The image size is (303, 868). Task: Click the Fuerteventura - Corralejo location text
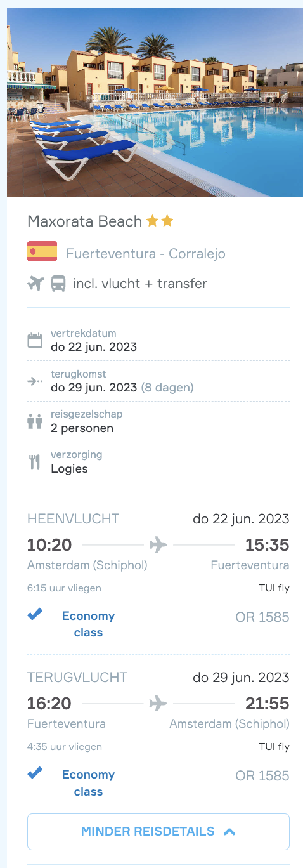pos(146,254)
